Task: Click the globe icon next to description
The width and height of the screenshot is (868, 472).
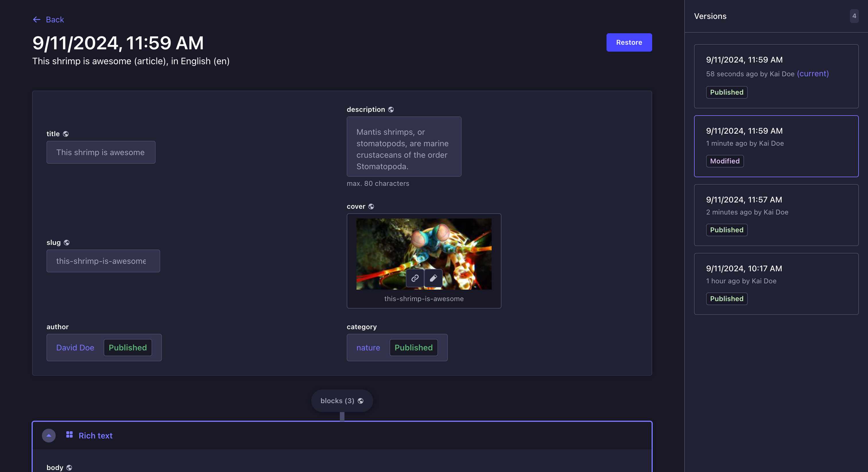Action: (x=391, y=110)
